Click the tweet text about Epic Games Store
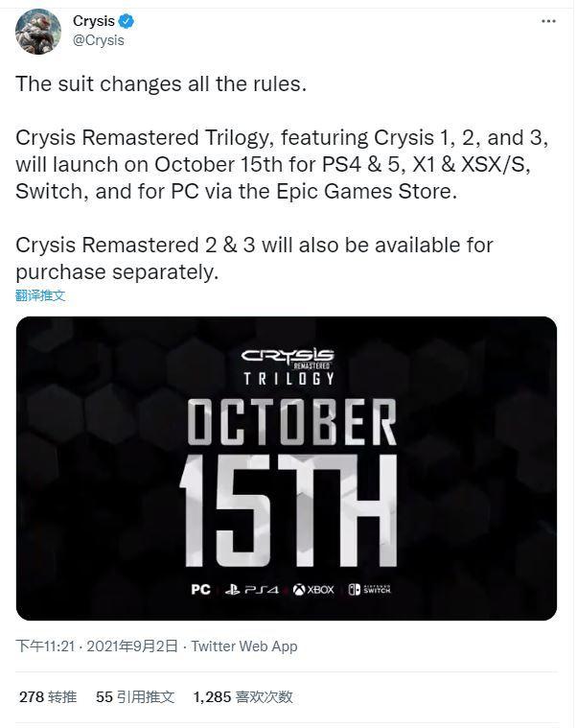 pos(282,164)
